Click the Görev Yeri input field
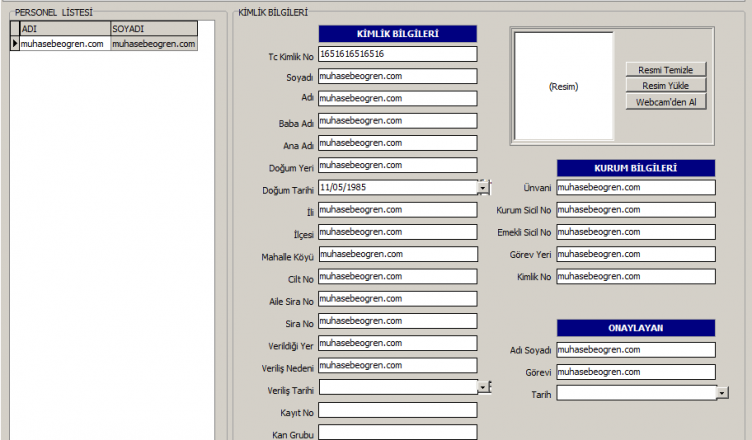752x440 pixels. click(x=636, y=254)
